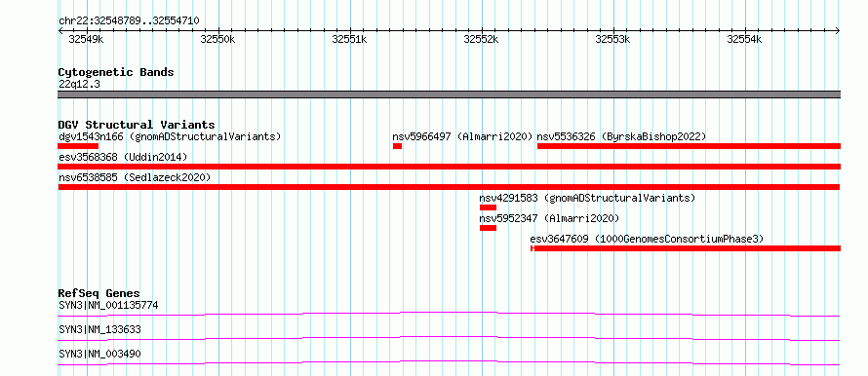Click the 32552k ruler tick label
This screenshot has height=376, width=868.
click(481, 39)
